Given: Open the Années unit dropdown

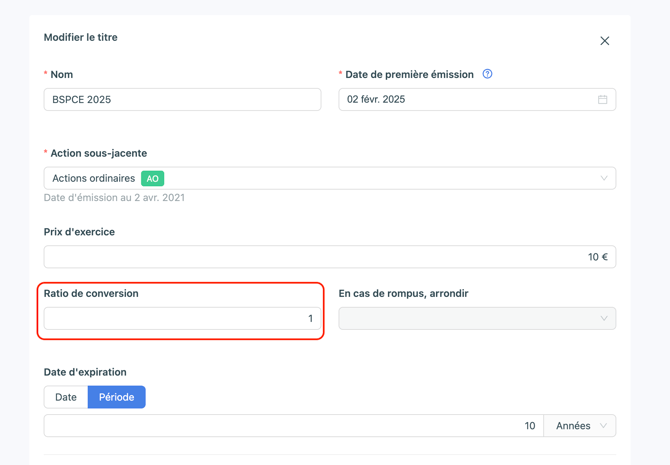Looking at the screenshot, I should click(579, 426).
